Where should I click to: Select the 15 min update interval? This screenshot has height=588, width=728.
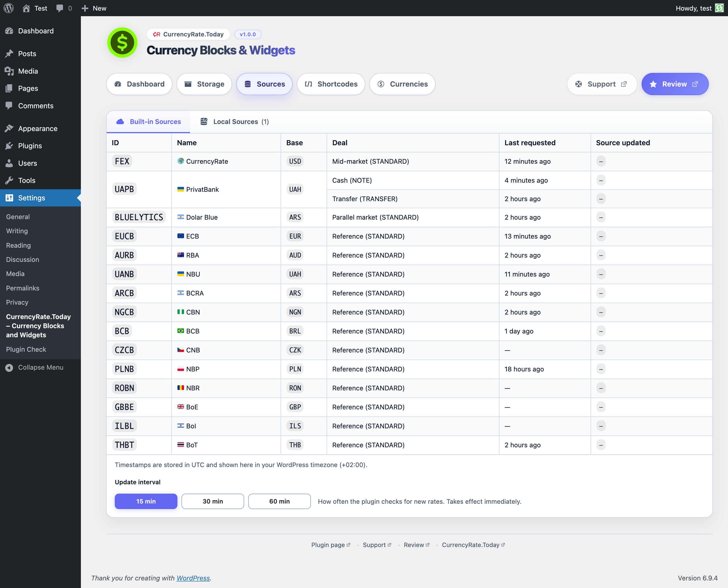(146, 501)
